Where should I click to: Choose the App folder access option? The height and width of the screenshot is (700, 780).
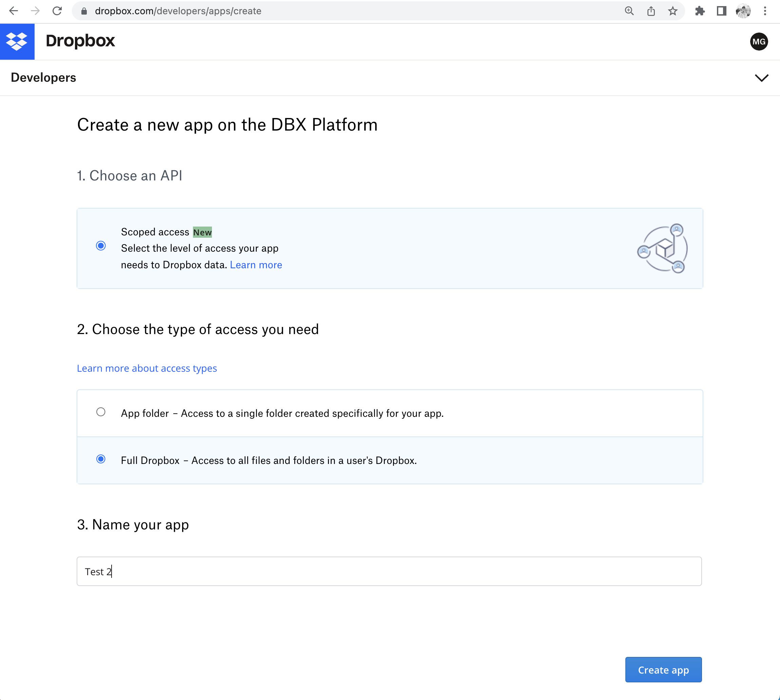coord(101,412)
